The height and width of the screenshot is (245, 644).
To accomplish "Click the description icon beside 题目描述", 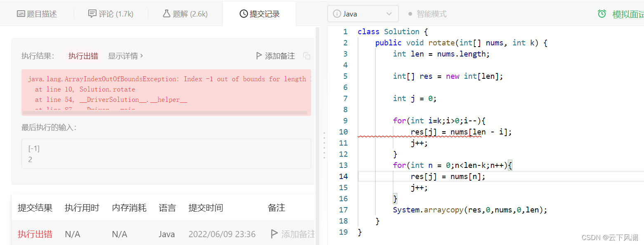I will click(21, 14).
